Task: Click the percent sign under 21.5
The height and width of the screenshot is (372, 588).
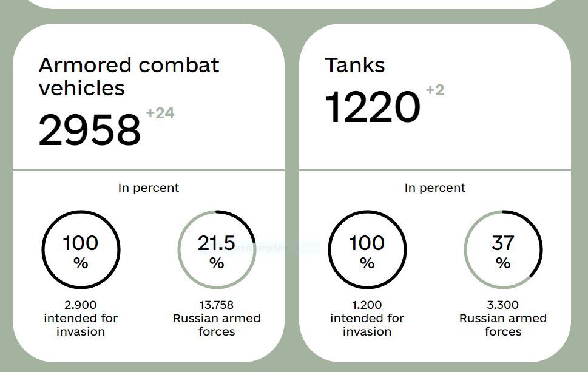Action: 217,263
